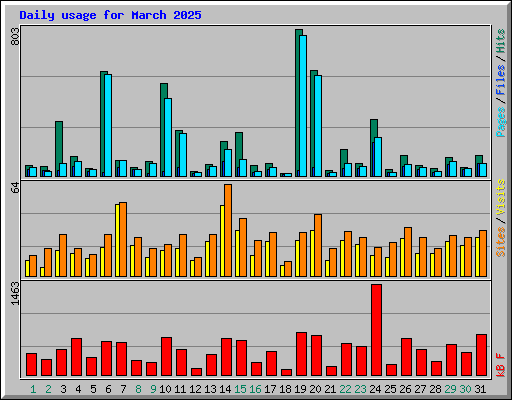Click day label 26 on x-axis
Image resolution: width=512 pixels, height=400 pixels.
coord(405,389)
